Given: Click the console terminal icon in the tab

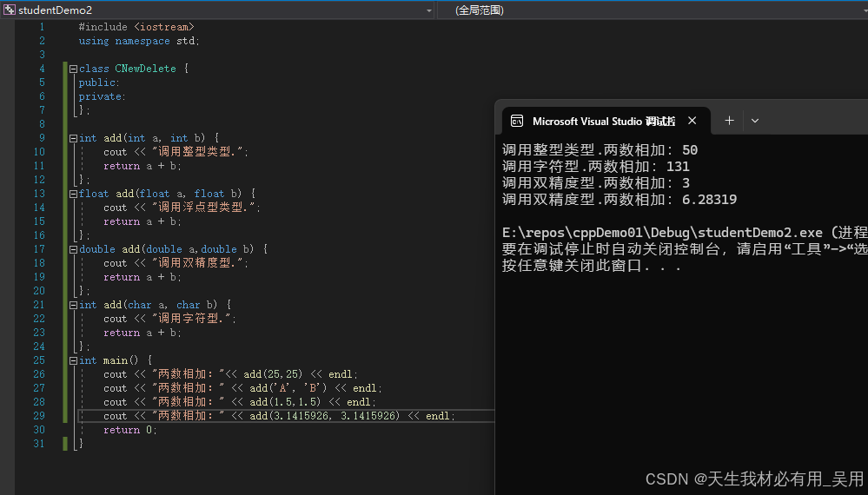Looking at the screenshot, I should coord(517,121).
